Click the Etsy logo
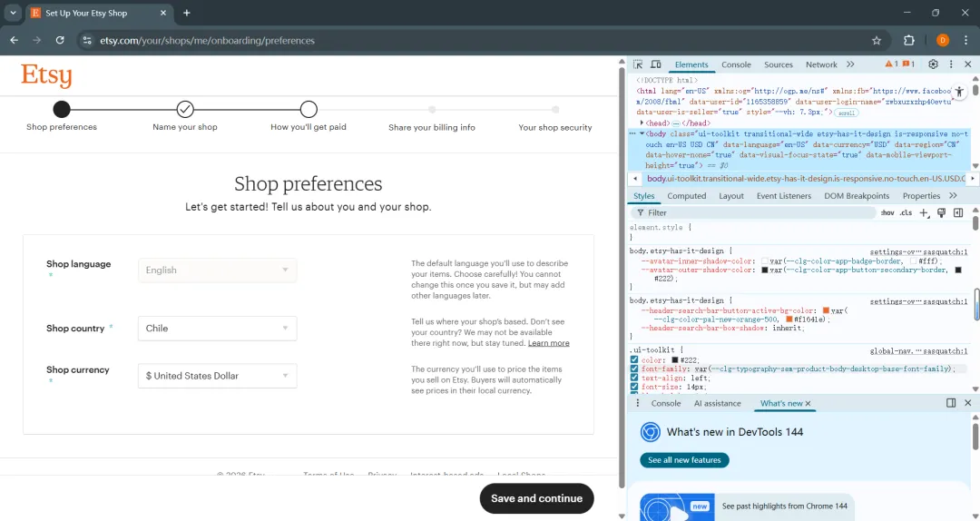 tap(46, 75)
